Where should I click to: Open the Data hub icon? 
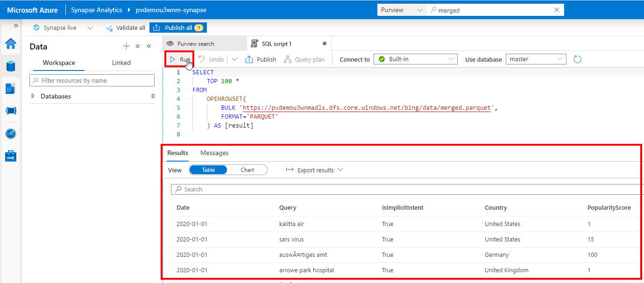pos(11,66)
